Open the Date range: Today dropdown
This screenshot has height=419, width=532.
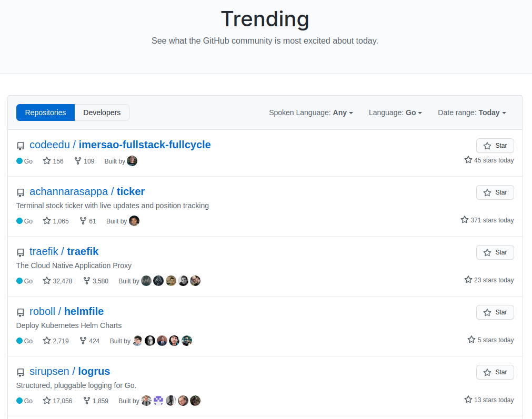tap(472, 113)
